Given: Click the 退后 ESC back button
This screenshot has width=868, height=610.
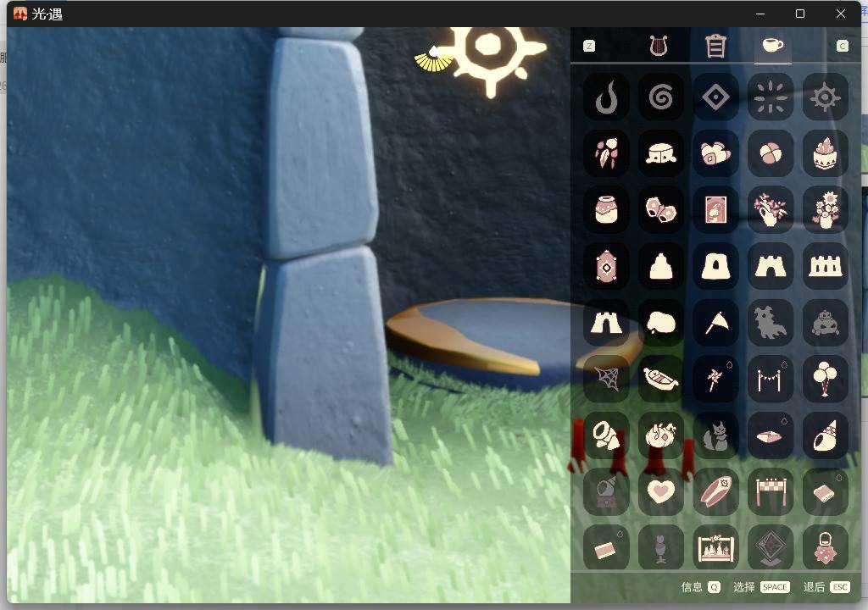Looking at the screenshot, I should pyautogui.click(x=826, y=587).
